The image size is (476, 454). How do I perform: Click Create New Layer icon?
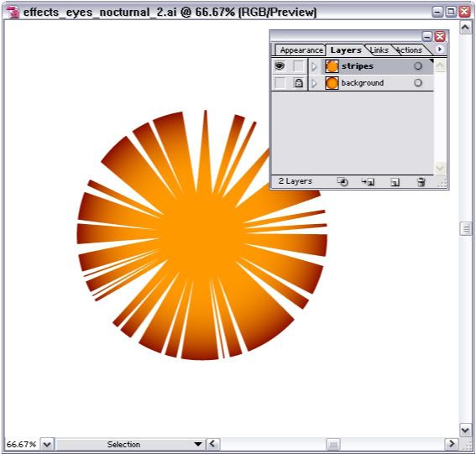pyautogui.click(x=395, y=182)
